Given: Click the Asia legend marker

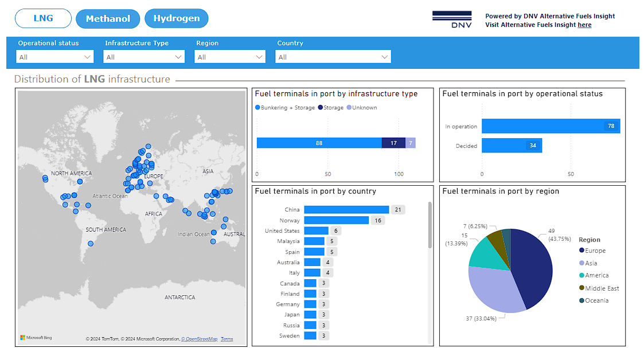Looking at the screenshot, I should [x=581, y=263].
